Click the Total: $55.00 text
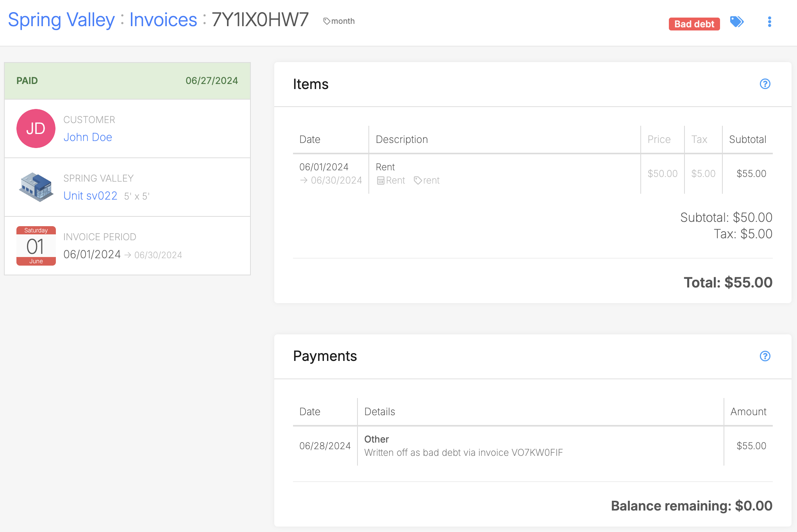 click(x=728, y=282)
